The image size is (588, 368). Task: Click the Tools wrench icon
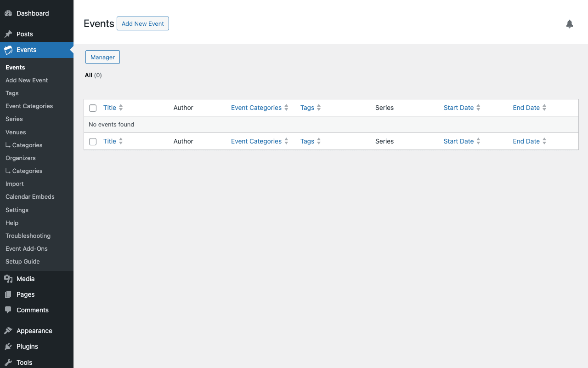[x=8, y=362]
